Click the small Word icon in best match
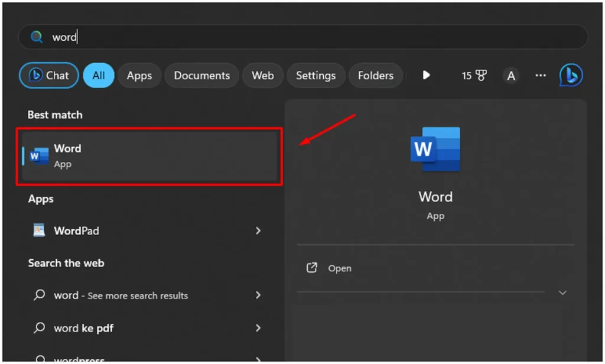Screen dimensions: 605x364 40,156
